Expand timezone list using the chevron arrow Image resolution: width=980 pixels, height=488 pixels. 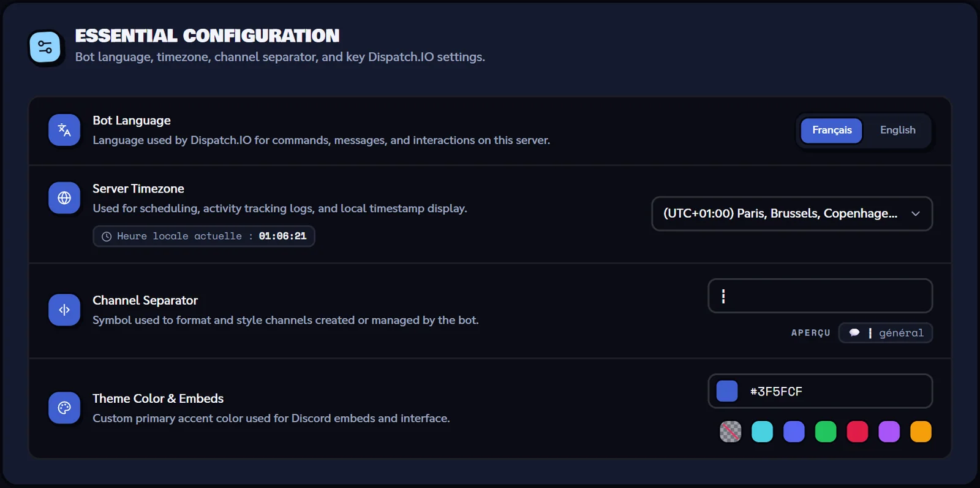point(916,213)
